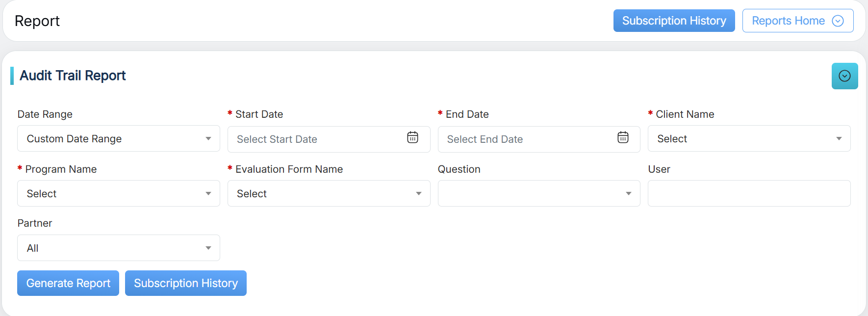Open the Partner dropdown showing All
The image size is (868, 316).
(x=118, y=248)
